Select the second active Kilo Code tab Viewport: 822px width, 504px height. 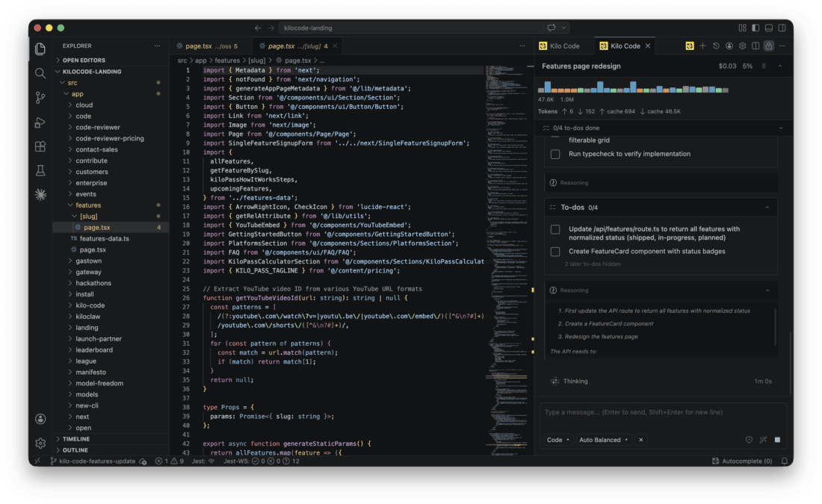tap(625, 46)
